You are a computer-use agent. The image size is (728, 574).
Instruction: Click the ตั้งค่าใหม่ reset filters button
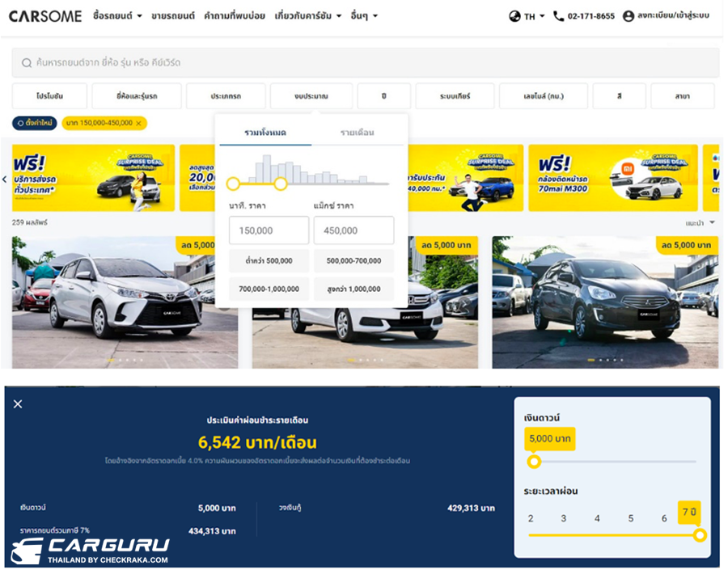34,123
